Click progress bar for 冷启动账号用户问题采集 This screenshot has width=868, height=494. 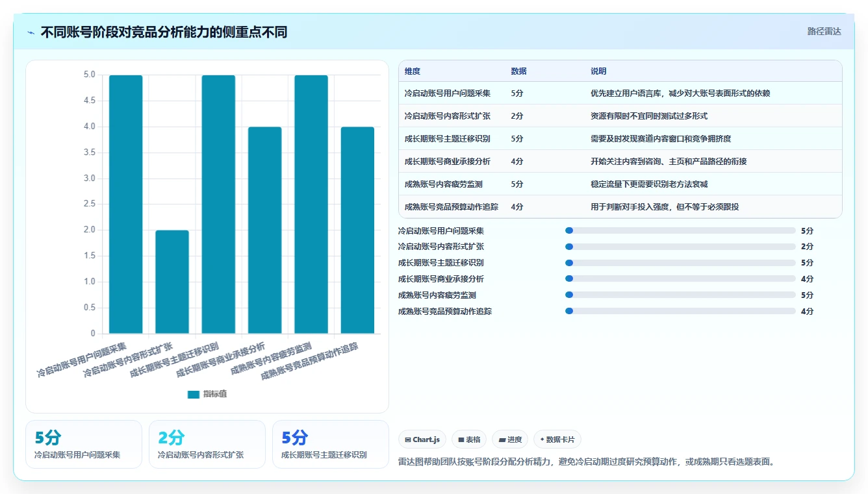point(680,230)
